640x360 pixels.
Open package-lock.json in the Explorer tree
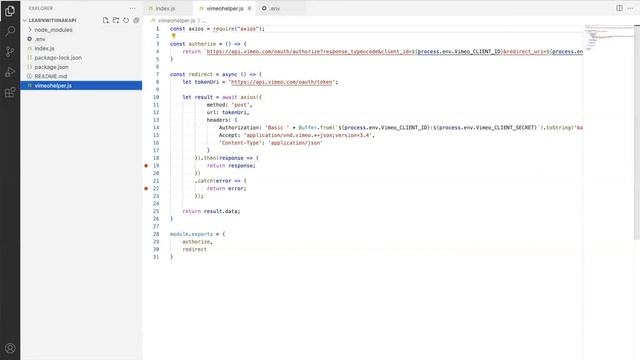tap(82, 58)
